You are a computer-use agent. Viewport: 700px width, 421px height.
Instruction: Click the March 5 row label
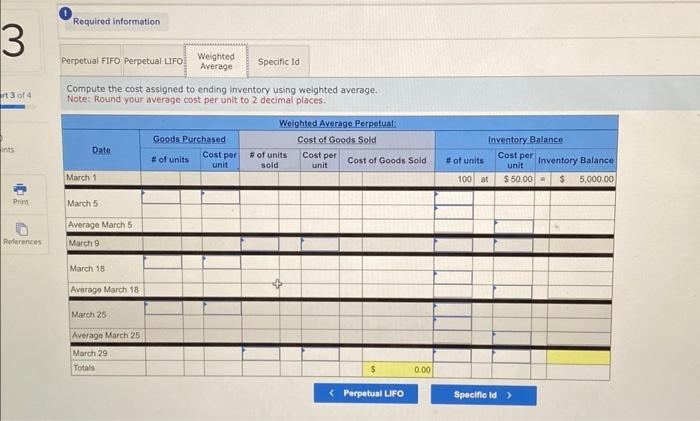click(x=83, y=203)
